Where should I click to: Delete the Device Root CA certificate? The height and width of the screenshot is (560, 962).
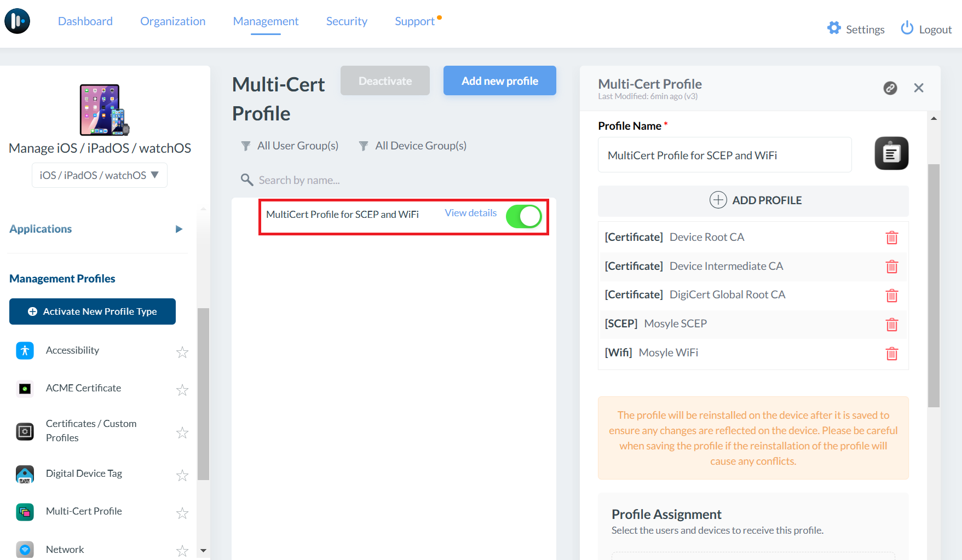pos(892,238)
